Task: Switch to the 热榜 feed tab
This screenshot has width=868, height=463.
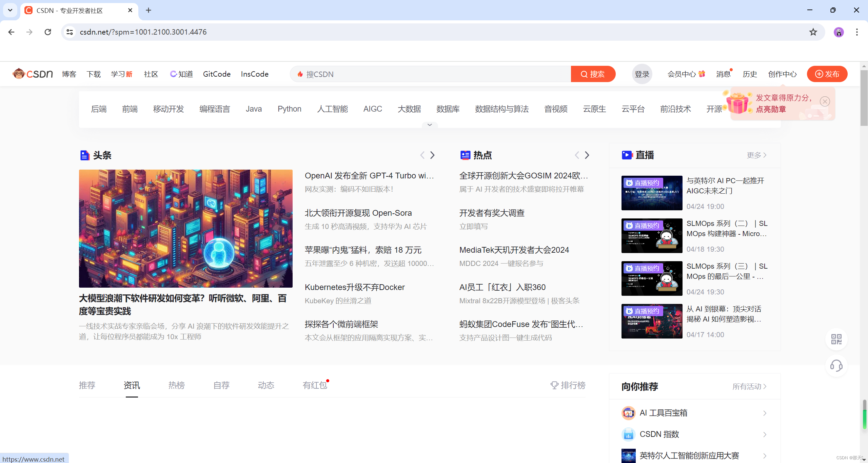Action: click(177, 385)
